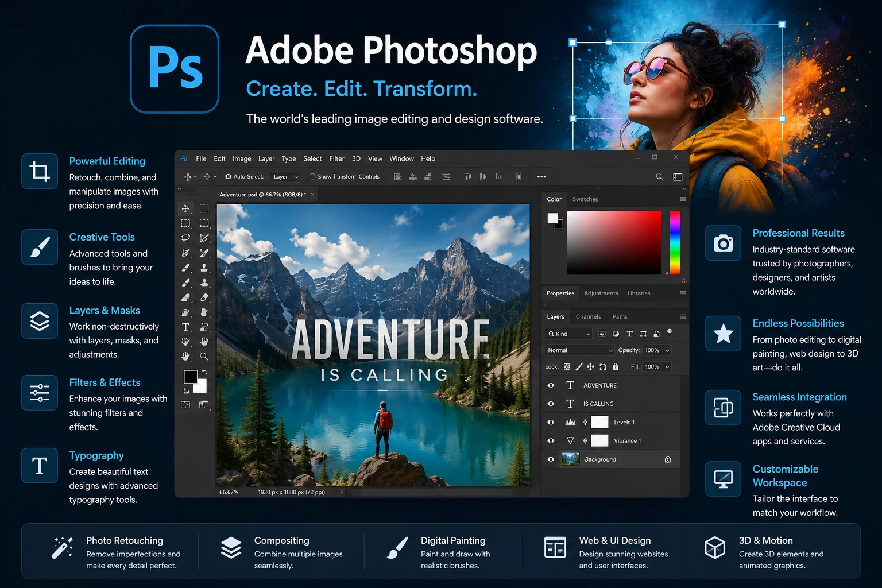Click the rainbow hue slider
This screenshot has width=882, height=588.
675,242
